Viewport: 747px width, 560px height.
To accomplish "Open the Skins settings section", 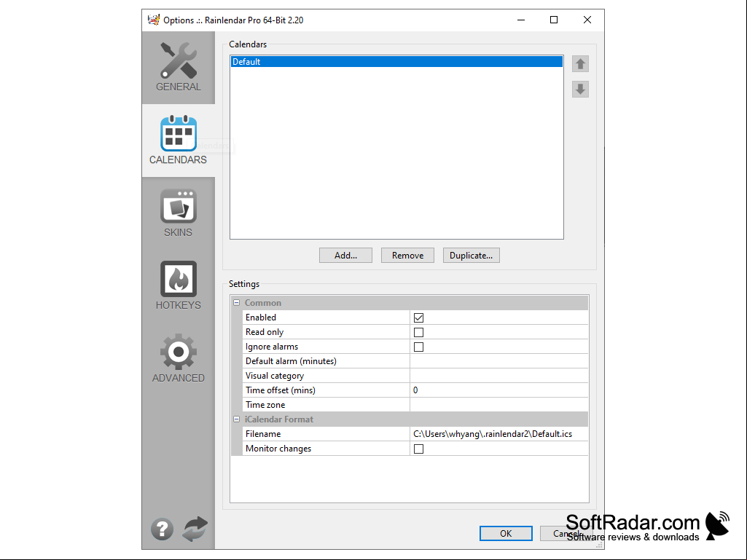I will 178,213.
